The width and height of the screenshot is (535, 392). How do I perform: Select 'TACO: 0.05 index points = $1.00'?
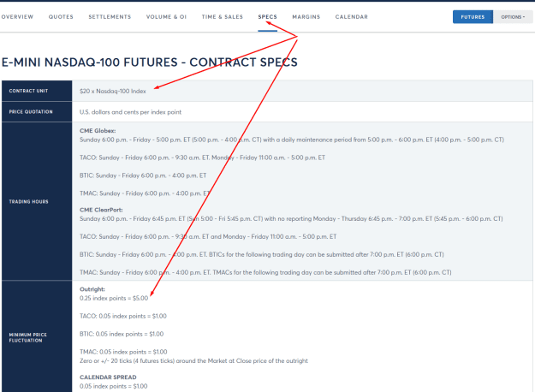(123, 316)
